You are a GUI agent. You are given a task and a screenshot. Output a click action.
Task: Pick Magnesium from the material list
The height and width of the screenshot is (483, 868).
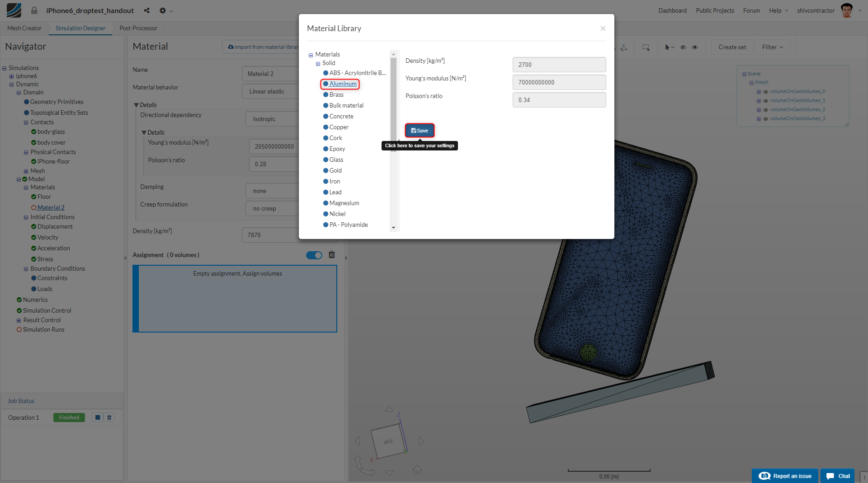click(344, 203)
